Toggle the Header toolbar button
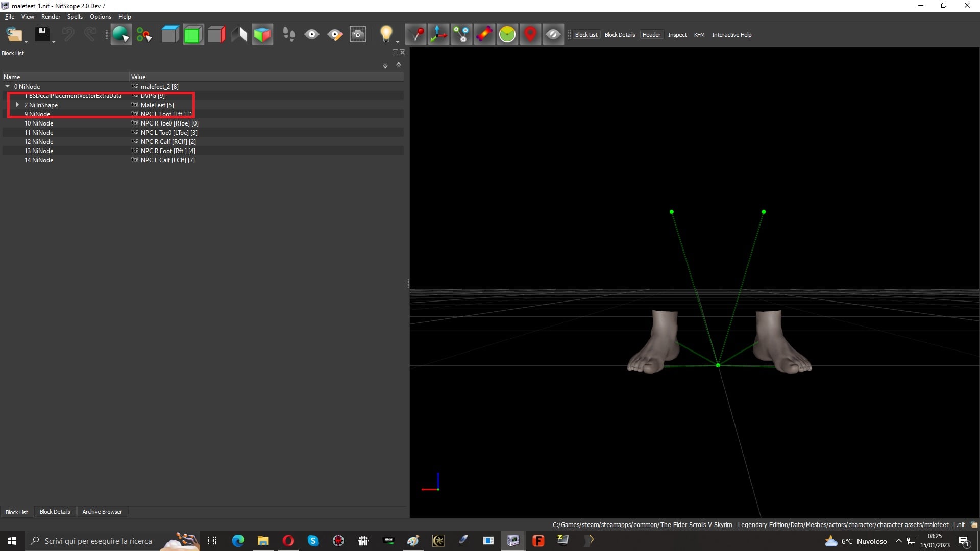The image size is (980, 551). 651,35
